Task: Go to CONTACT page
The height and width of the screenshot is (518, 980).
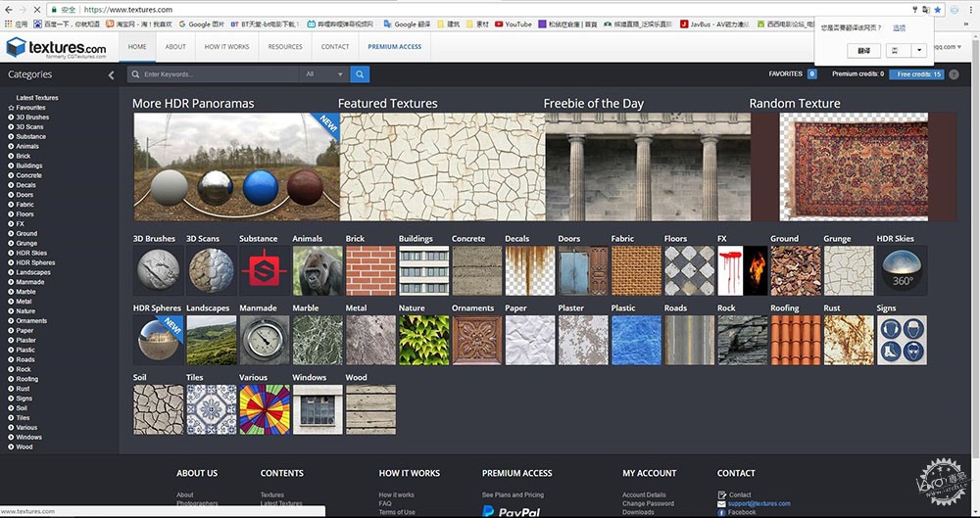Action: [x=335, y=47]
